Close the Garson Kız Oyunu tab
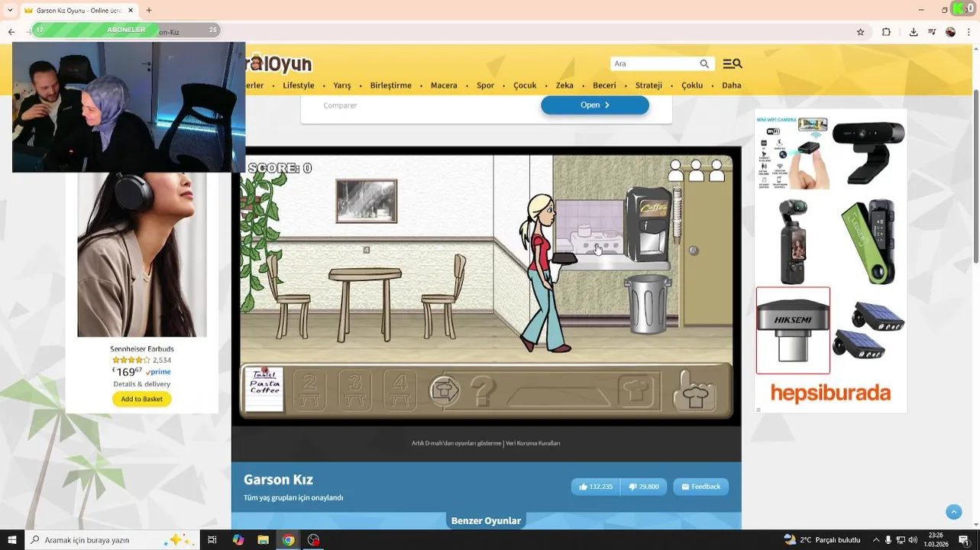The image size is (980, 550). point(131,10)
